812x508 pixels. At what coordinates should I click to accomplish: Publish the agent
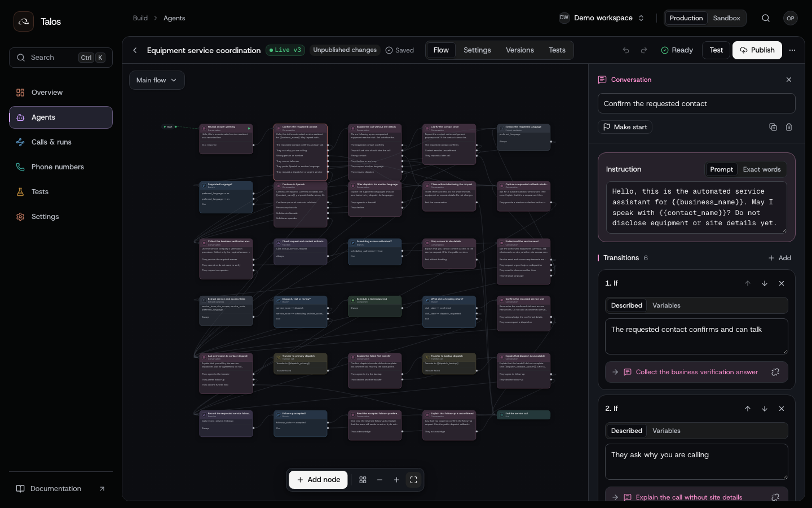[x=757, y=50]
